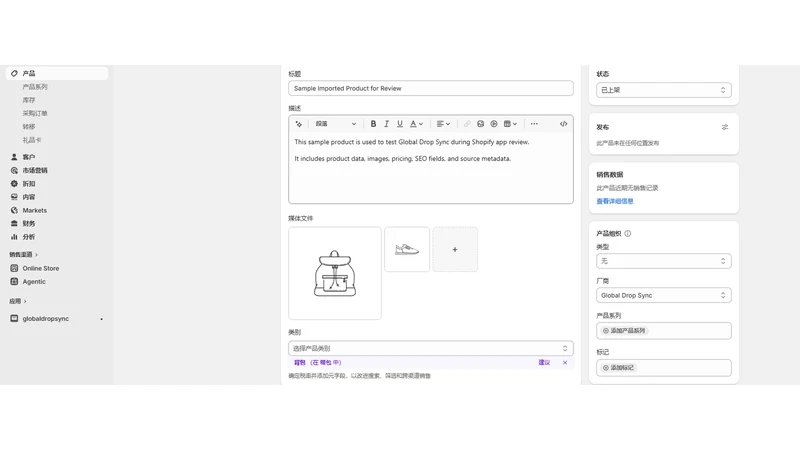Click the 客户 customers person icon
Image resolution: width=800 pixels, height=450 pixels.
(14, 157)
